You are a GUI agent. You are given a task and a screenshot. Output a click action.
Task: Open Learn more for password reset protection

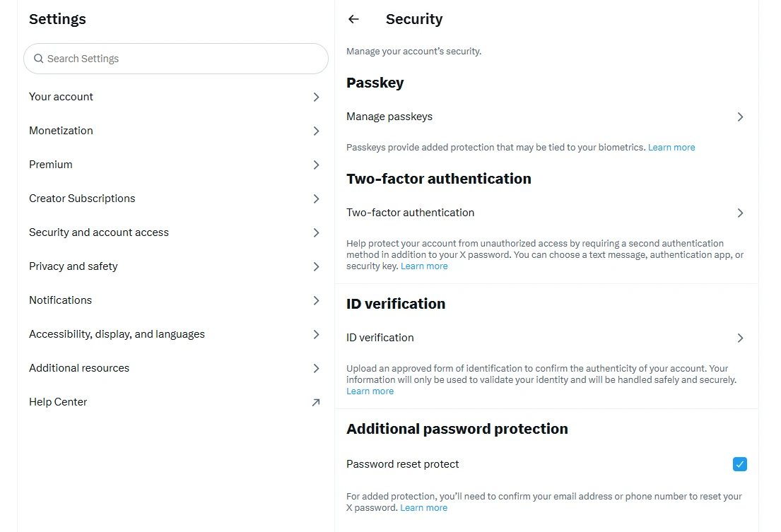(424, 507)
